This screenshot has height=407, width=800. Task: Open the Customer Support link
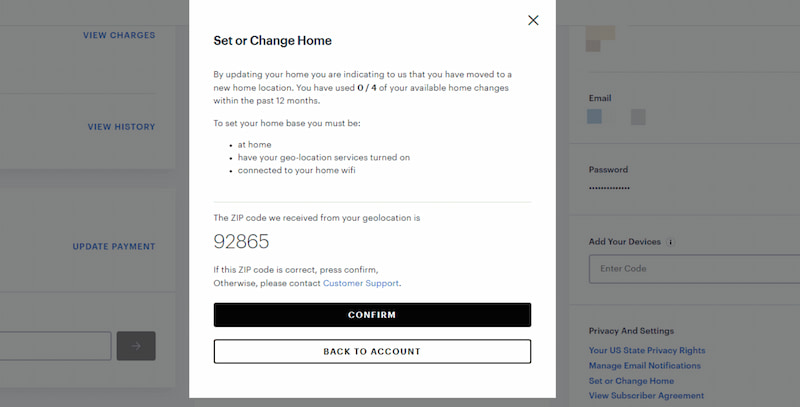point(361,283)
